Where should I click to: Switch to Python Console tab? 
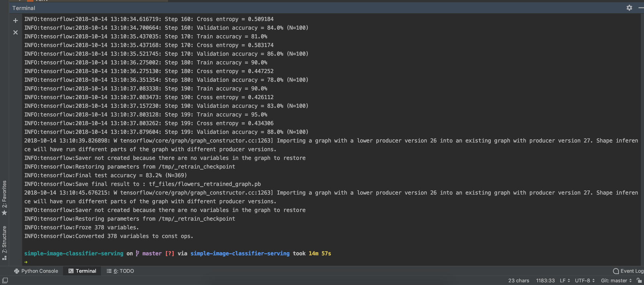[x=36, y=271]
